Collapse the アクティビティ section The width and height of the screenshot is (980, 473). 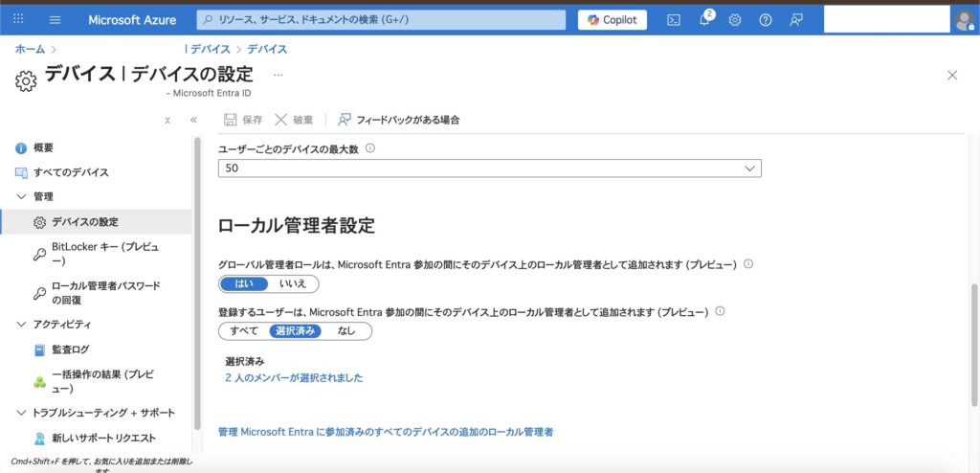pyautogui.click(x=21, y=325)
